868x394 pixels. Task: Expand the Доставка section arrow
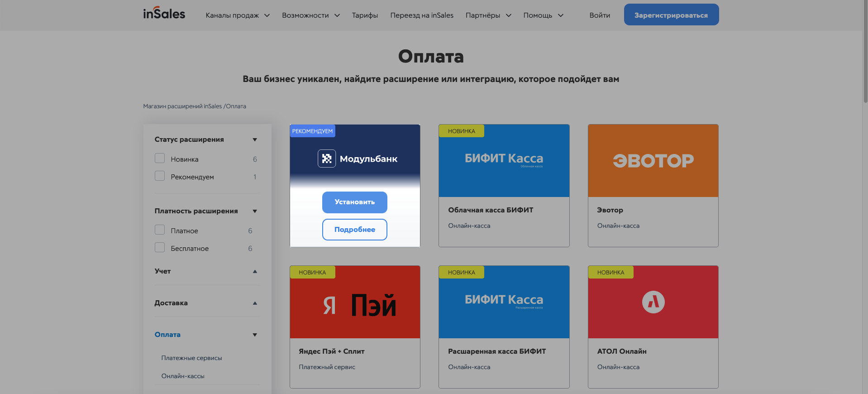click(255, 303)
